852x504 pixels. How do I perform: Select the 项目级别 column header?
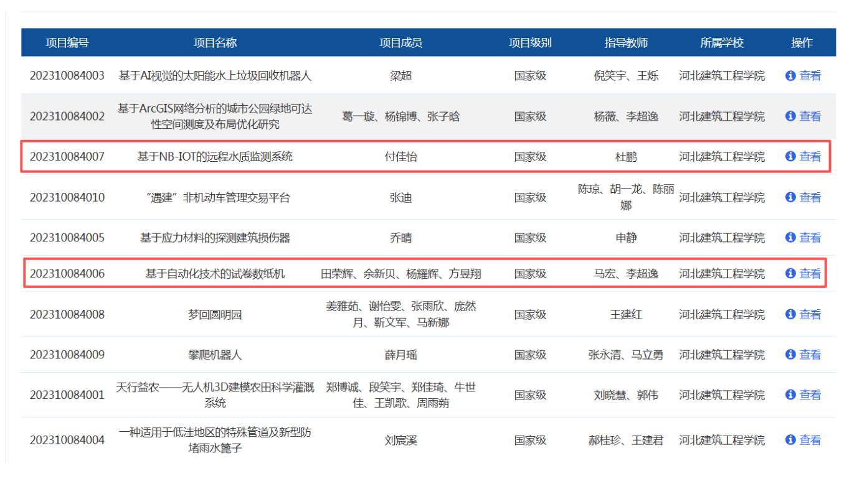(x=530, y=43)
